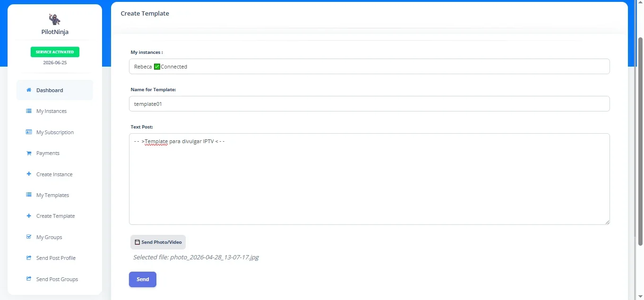Click the Create Instance plus icon

[29, 174]
